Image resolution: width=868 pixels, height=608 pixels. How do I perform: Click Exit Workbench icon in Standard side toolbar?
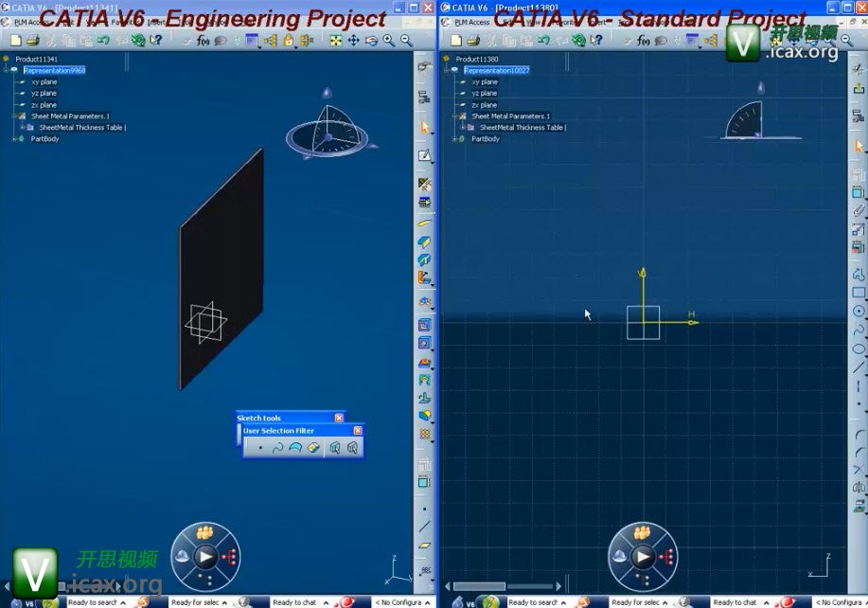tap(859, 87)
